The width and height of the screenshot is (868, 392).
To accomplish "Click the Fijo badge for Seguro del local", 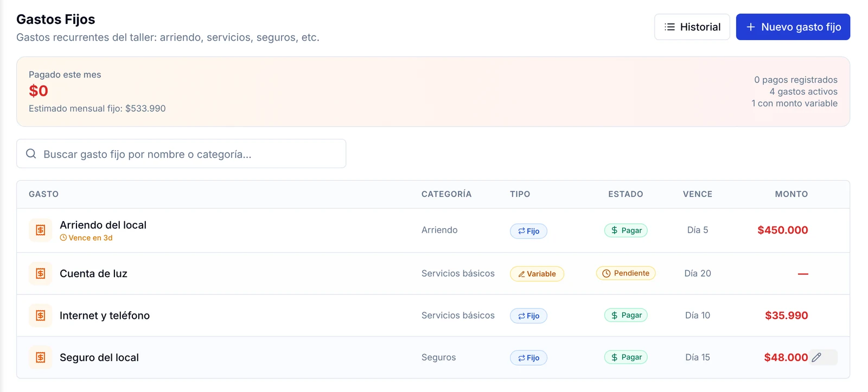I will (x=528, y=358).
